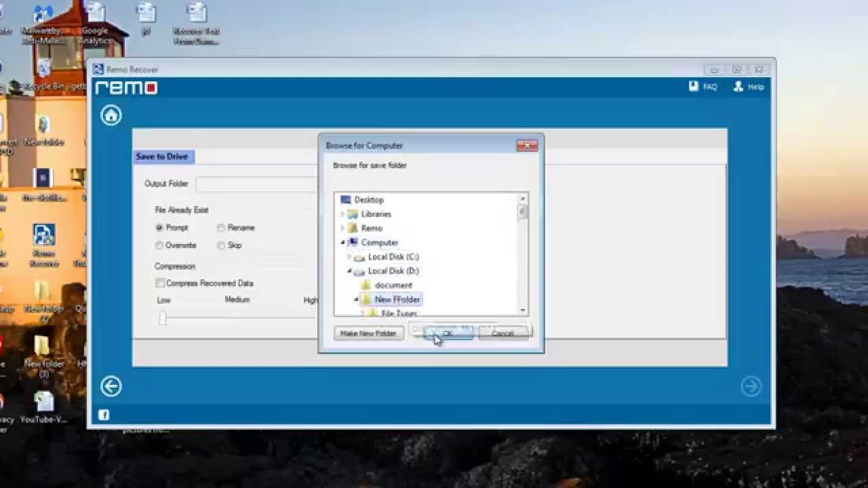The image size is (868, 488).
Task: Select the Local Disk (C:) drive icon
Action: click(x=359, y=257)
